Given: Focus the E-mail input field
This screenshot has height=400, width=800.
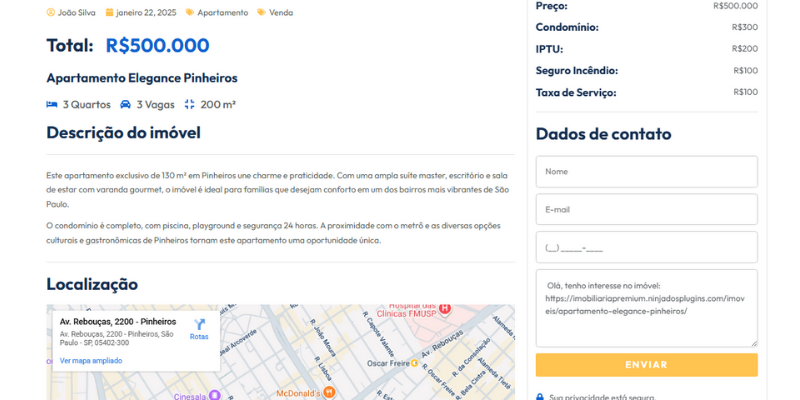Looking at the screenshot, I should tap(646, 209).
